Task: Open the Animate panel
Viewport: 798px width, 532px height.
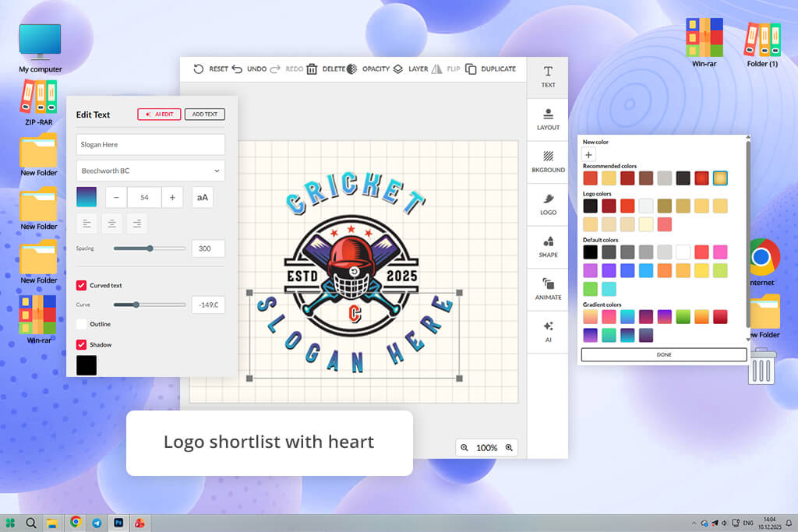Action: pyautogui.click(x=548, y=290)
